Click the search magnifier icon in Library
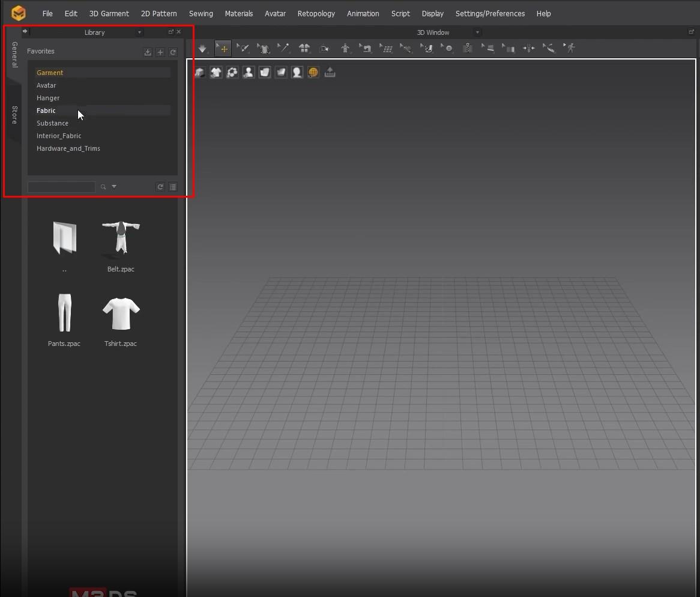 [103, 187]
